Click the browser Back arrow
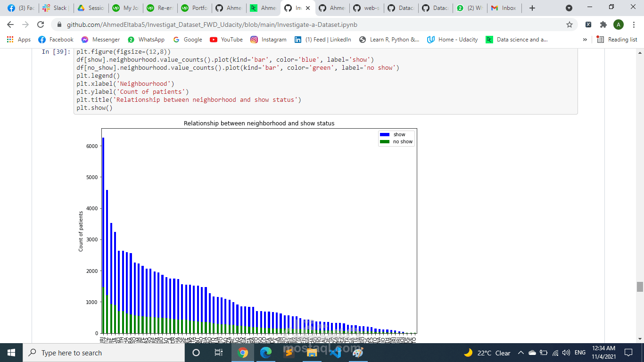644x362 pixels. click(x=10, y=25)
